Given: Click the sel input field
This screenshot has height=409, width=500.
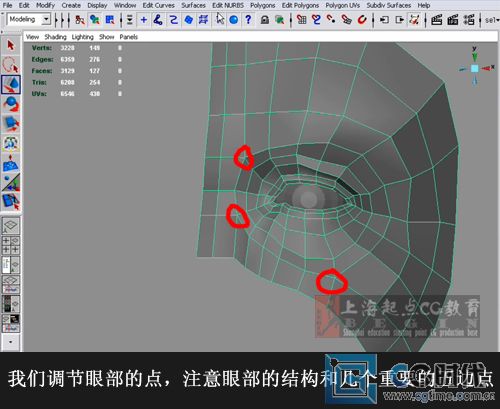Looking at the screenshot, I should point(489,20).
